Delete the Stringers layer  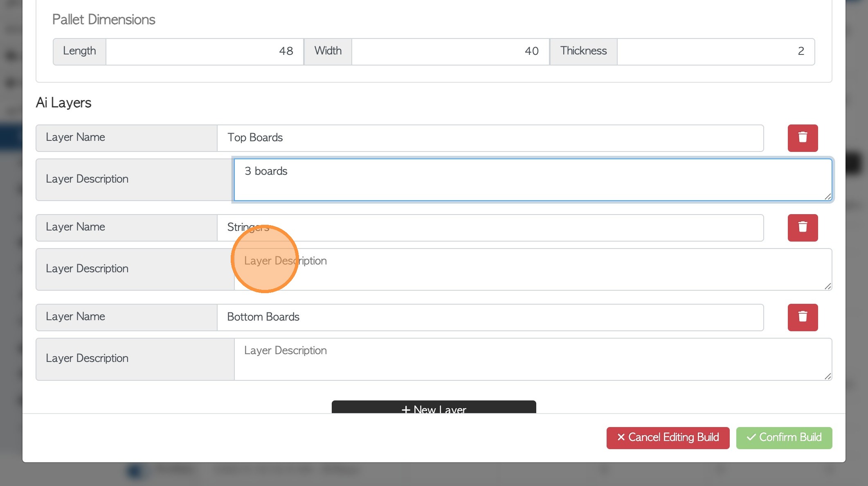pos(803,228)
